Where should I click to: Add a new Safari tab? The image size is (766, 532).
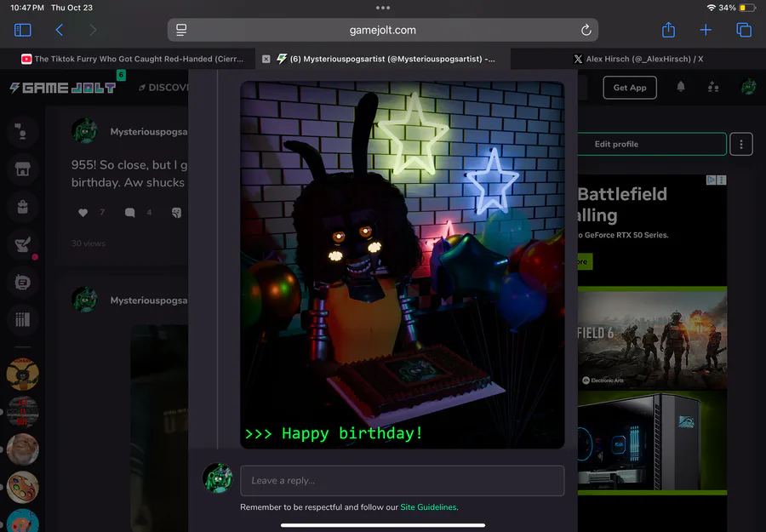[706, 31]
